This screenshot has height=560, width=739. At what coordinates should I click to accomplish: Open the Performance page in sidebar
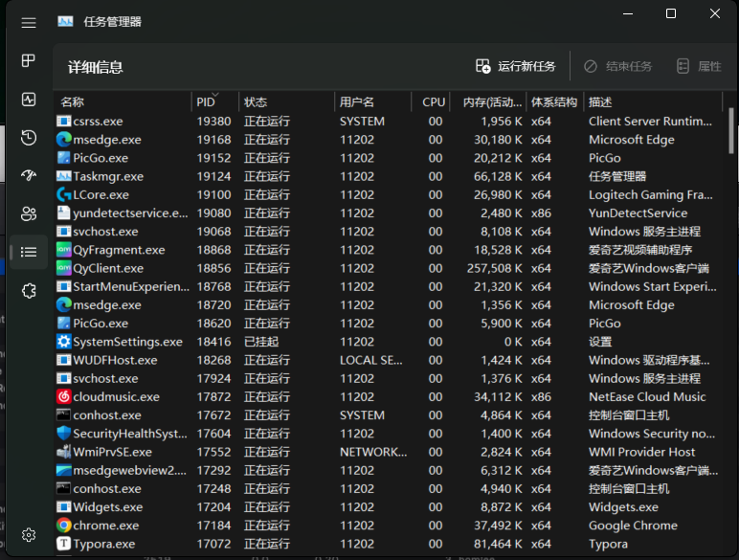[29, 99]
